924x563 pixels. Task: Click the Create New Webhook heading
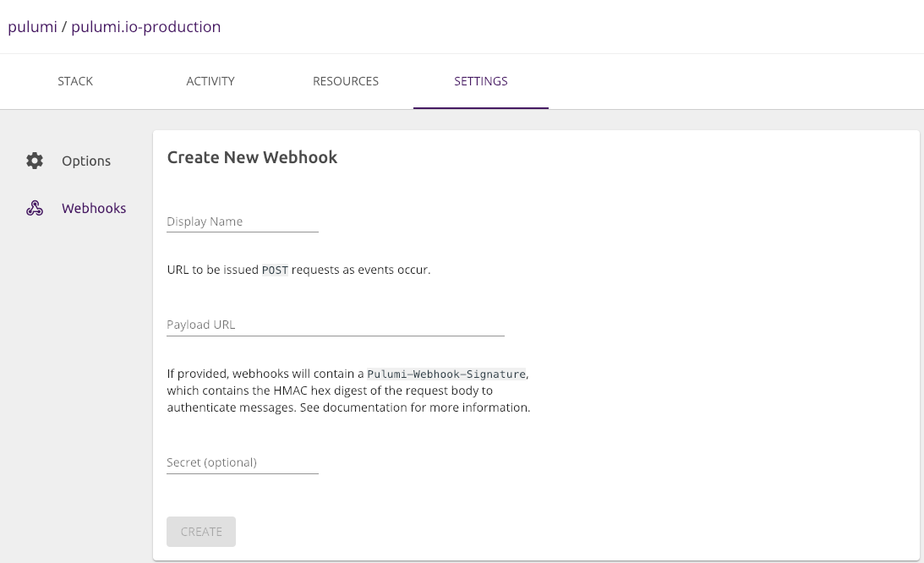point(252,157)
